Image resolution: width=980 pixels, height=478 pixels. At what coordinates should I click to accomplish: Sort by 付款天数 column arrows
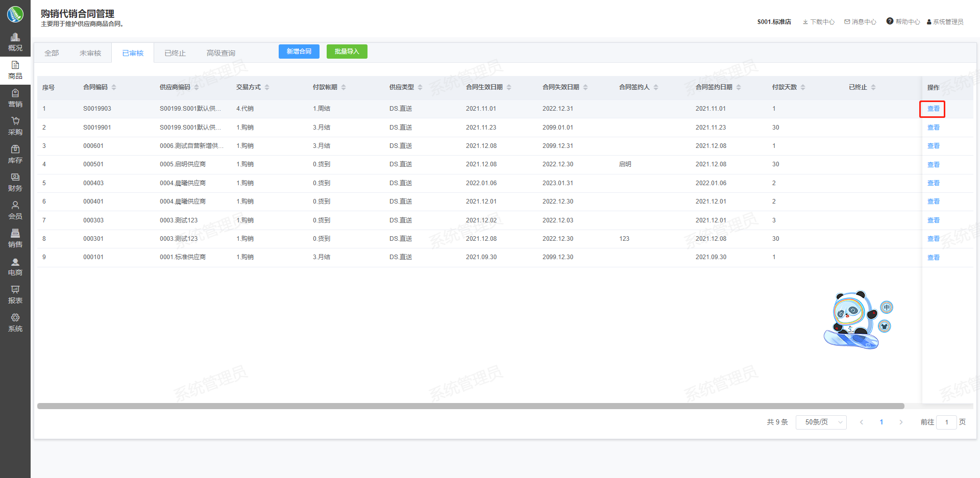coord(803,87)
